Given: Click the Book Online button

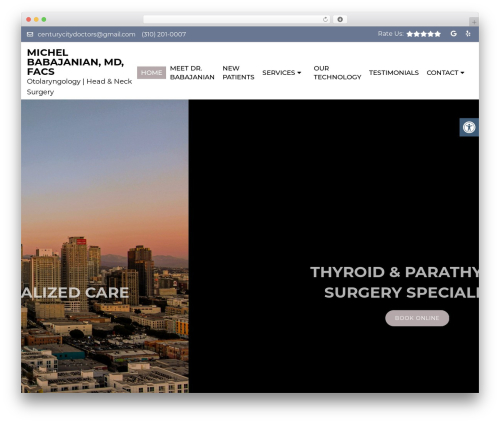Looking at the screenshot, I should (417, 318).
